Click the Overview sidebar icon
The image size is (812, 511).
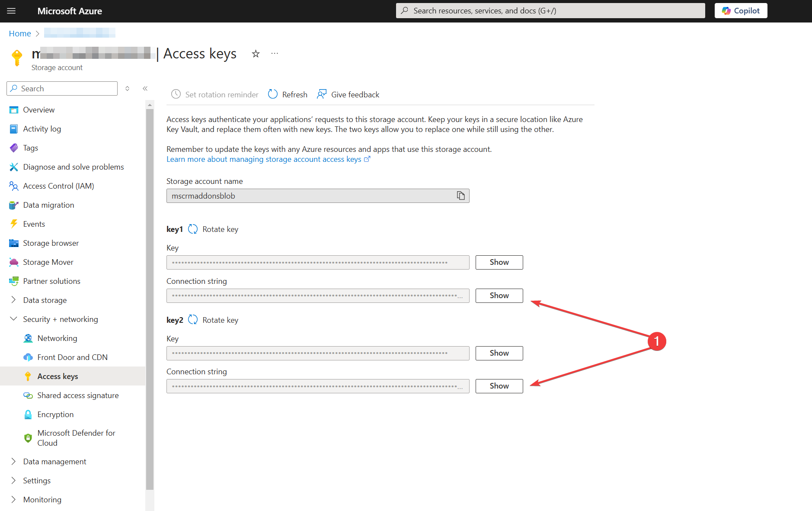(14, 110)
